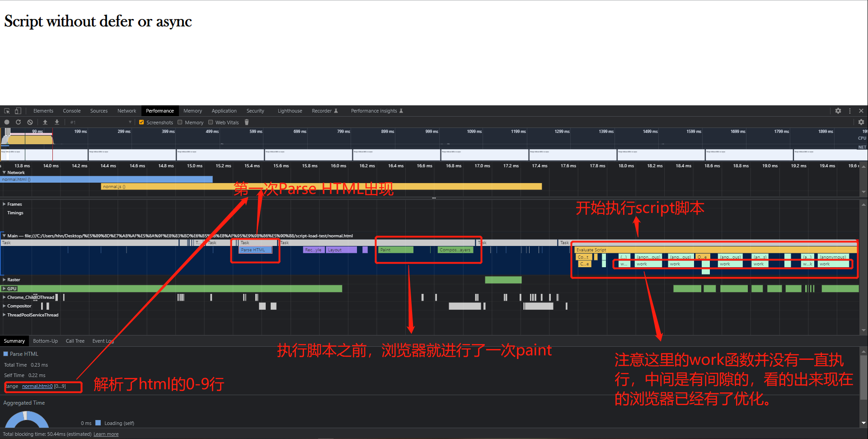Image resolution: width=868 pixels, height=439 pixels.
Task: Select the inspect element picker icon
Action: 7,111
